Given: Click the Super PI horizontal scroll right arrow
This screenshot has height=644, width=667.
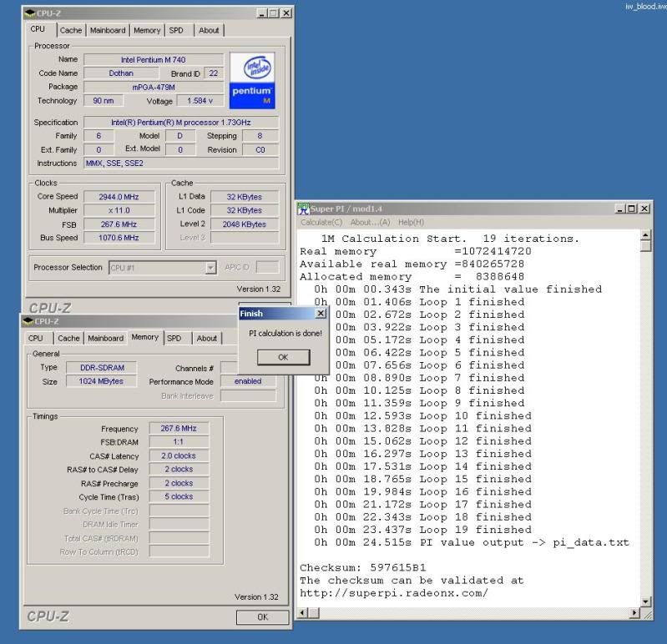Looking at the screenshot, I should pos(634,612).
